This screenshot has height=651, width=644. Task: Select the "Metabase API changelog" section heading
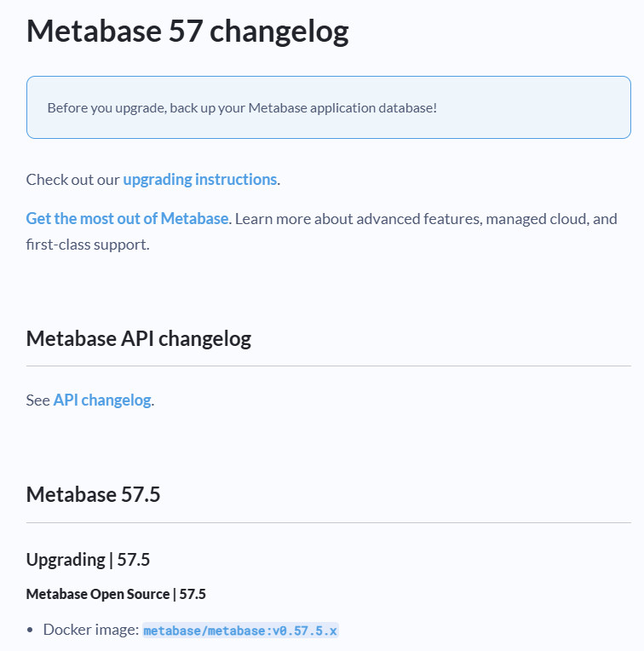pyautogui.click(x=139, y=338)
